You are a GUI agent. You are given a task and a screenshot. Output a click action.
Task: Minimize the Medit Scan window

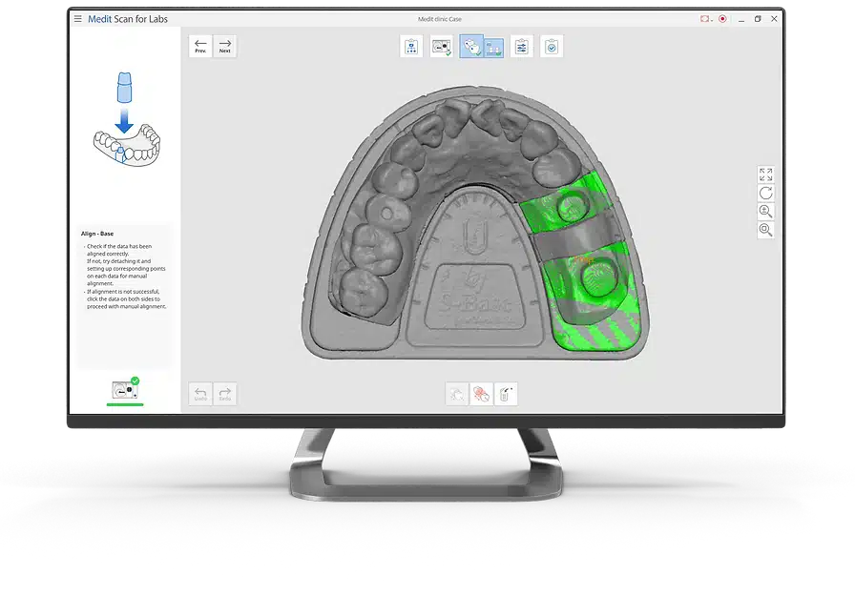(741, 19)
